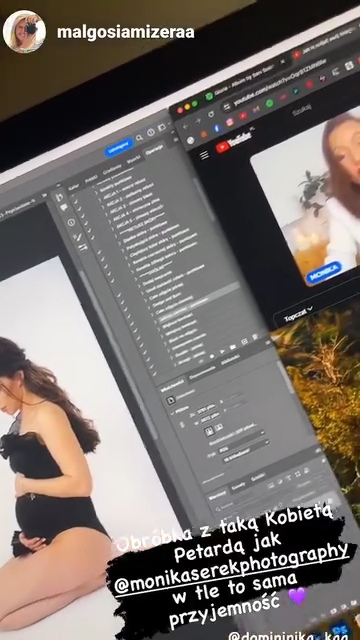Switch to Próbki (Swatches) panel tab
Image resolution: width=360 pixels, height=640 pixels.
[x=90, y=180]
